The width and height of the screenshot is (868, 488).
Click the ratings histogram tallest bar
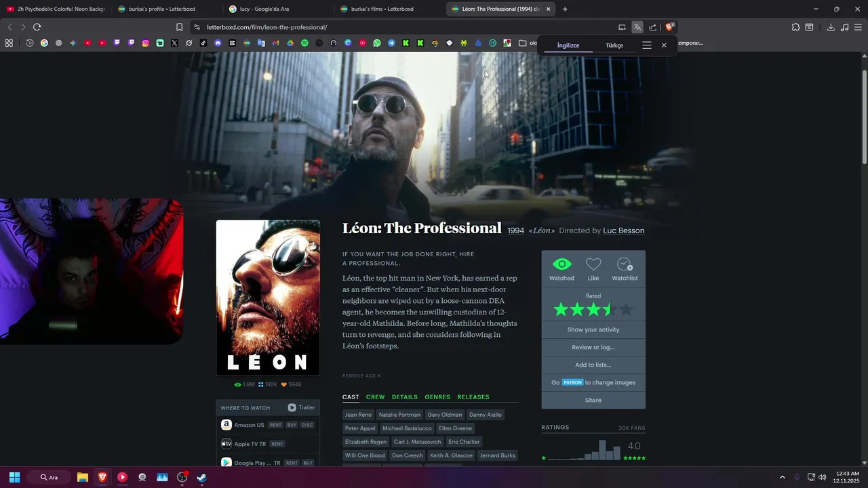pyautogui.click(x=602, y=449)
